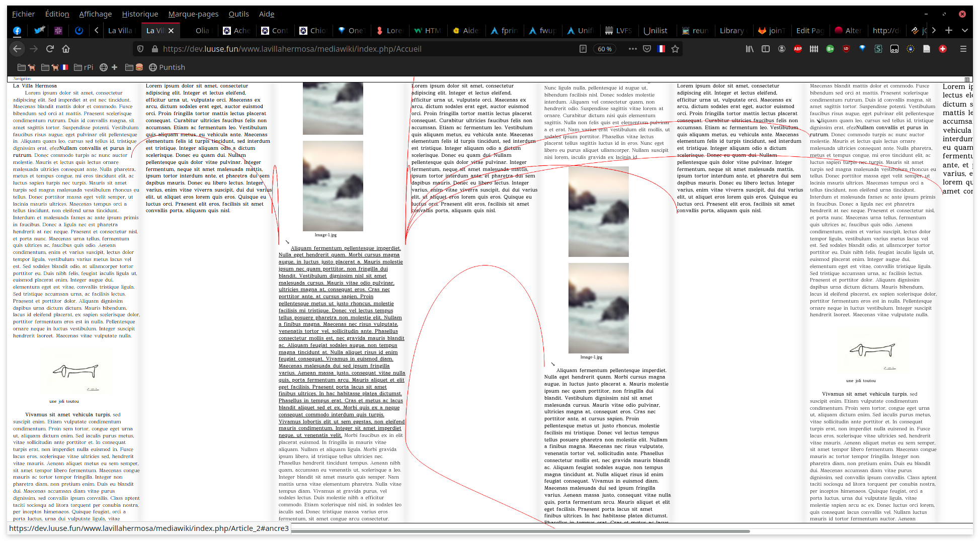Click the Punttish bookmark link
Viewport: 980px width, 543px height.
tap(167, 67)
